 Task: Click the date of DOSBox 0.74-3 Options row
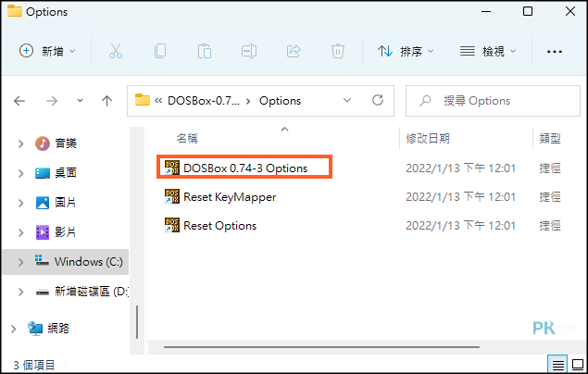click(x=460, y=168)
